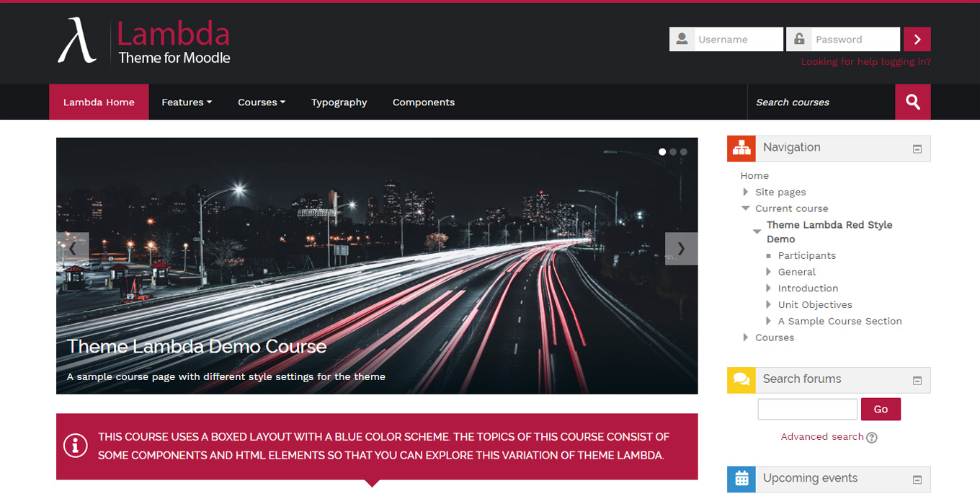Viewport: 980px width, 499px height.
Task: Click the Lambda theme logo
Action: (142, 40)
